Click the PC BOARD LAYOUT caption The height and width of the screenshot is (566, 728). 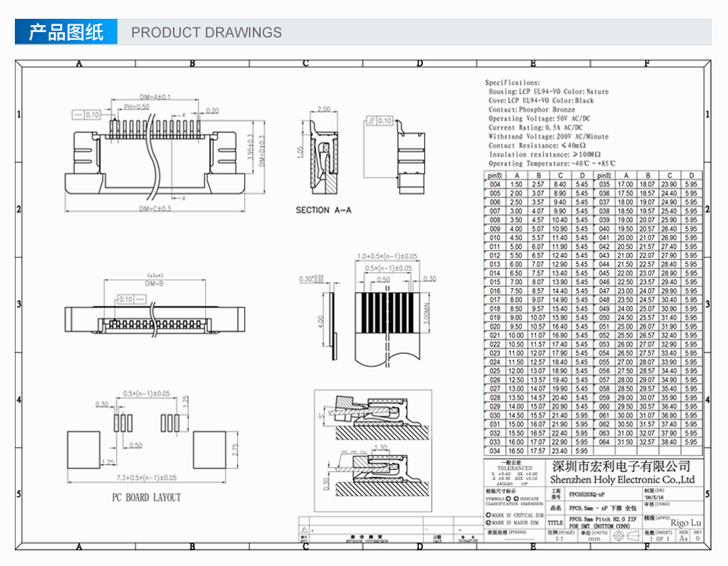[x=146, y=497]
